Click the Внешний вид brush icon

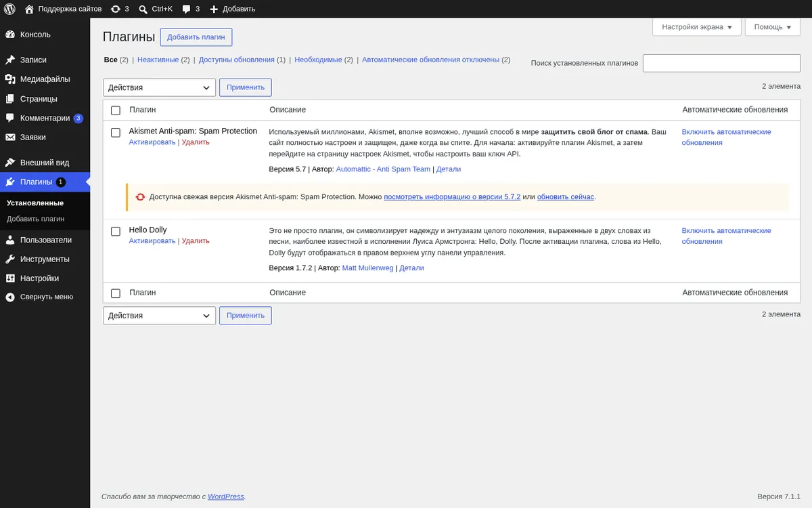pyautogui.click(x=10, y=163)
